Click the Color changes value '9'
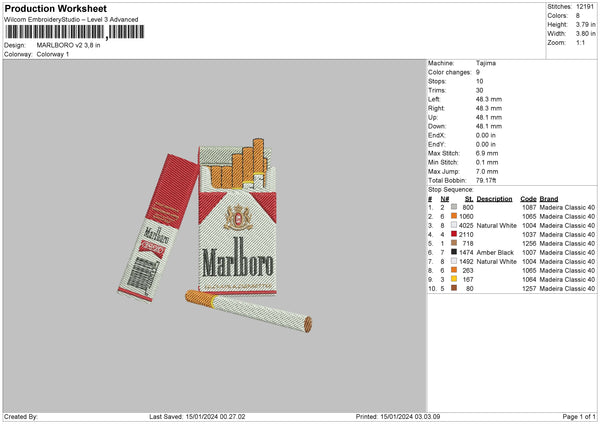This screenshot has height=424, width=600. [x=478, y=72]
